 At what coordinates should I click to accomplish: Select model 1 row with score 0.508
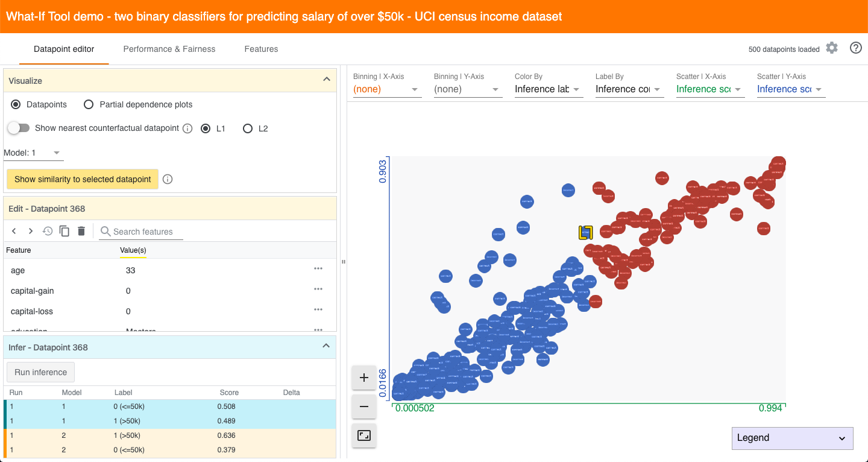coord(170,407)
